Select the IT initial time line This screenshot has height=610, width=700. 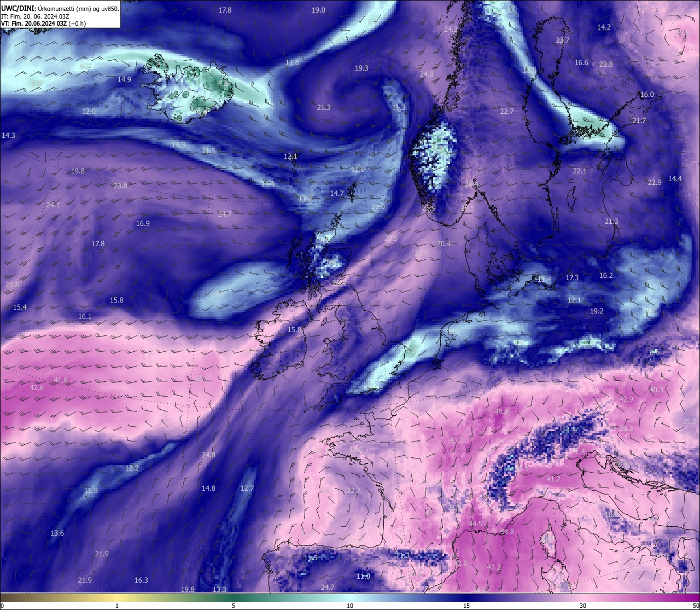pyautogui.click(x=35, y=16)
